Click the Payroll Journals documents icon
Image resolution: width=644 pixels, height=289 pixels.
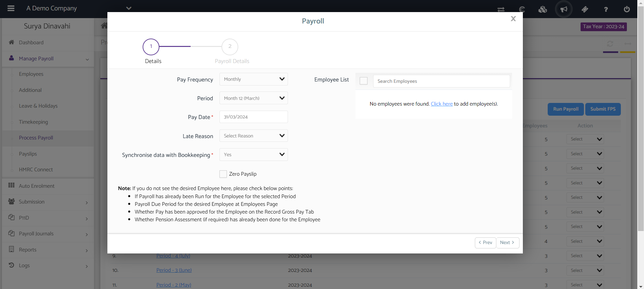coord(11,233)
